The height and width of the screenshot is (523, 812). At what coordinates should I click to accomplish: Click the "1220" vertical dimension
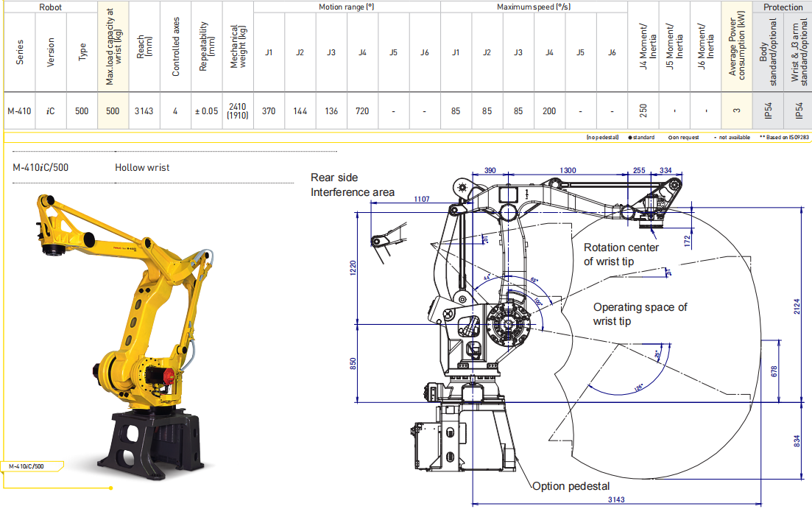pyautogui.click(x=353, y=267)
